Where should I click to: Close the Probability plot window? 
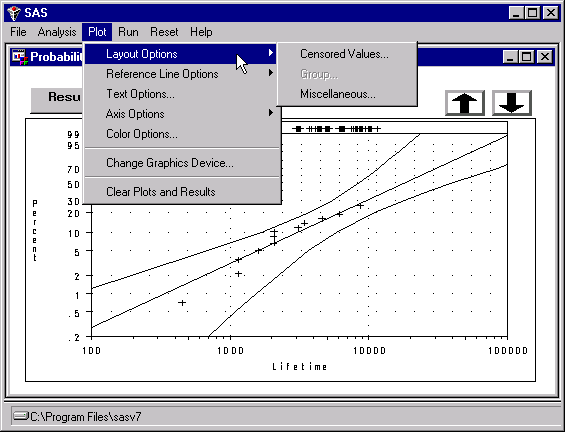(x=545, y=57)
